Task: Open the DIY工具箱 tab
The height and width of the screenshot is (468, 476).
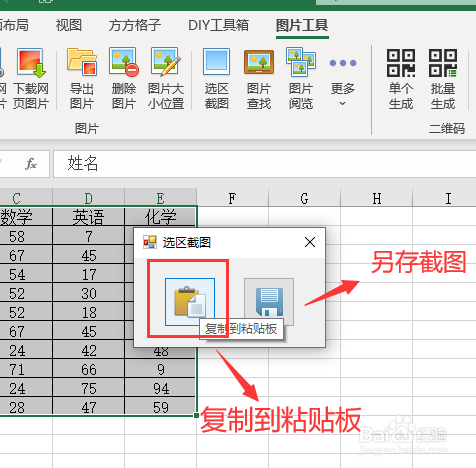Action: pos(218,25)
